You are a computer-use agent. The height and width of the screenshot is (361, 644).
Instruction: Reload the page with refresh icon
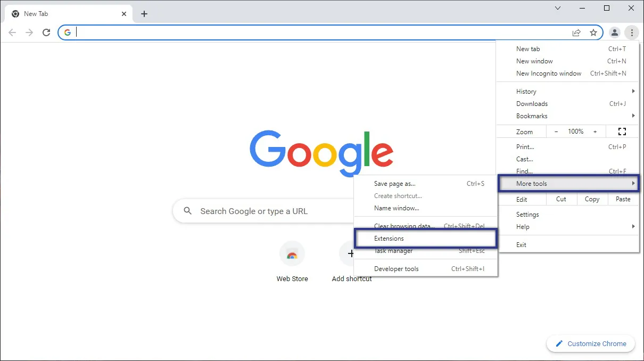tap(46, 32)
